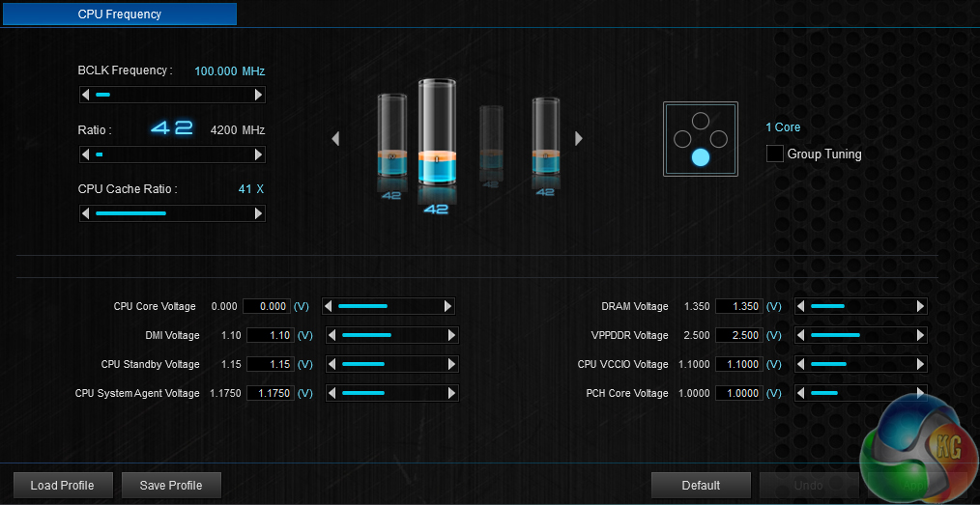Click the Ratio slider track
980x505 pixels.
pyautogui.click(x=172, y=154)
